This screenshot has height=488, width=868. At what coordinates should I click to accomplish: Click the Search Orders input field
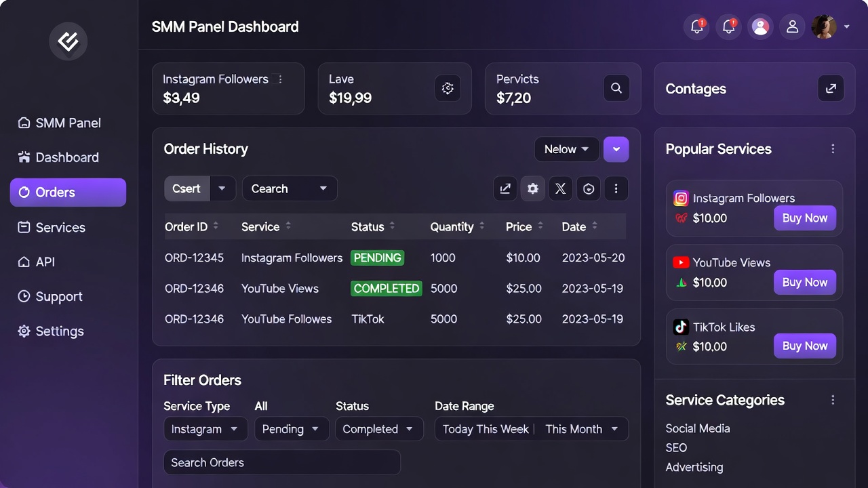click(x=282, y=462)
